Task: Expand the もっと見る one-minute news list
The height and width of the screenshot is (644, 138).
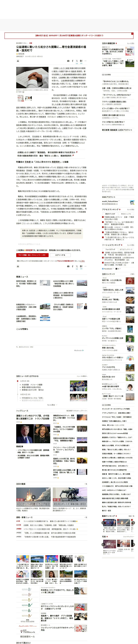Action: pos(52,405)
